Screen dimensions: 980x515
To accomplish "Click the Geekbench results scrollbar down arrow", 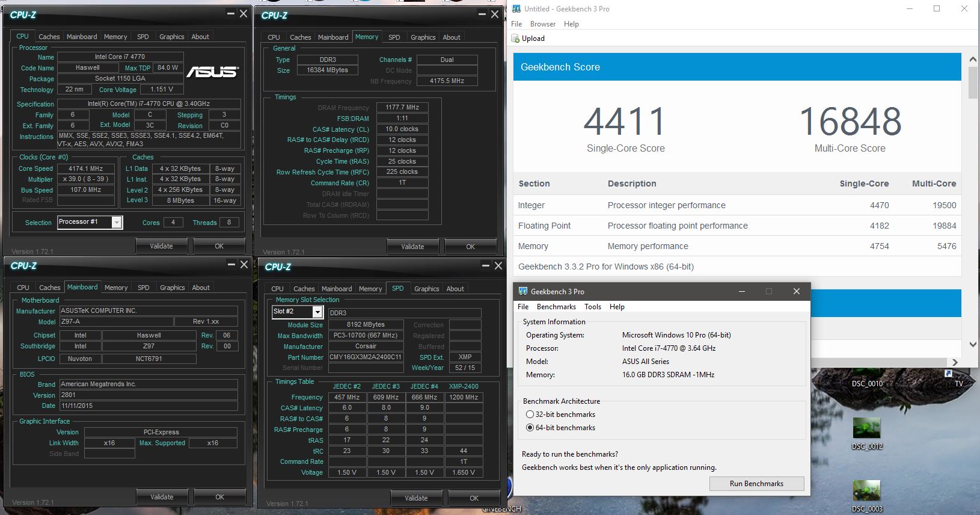I will 973,345.
